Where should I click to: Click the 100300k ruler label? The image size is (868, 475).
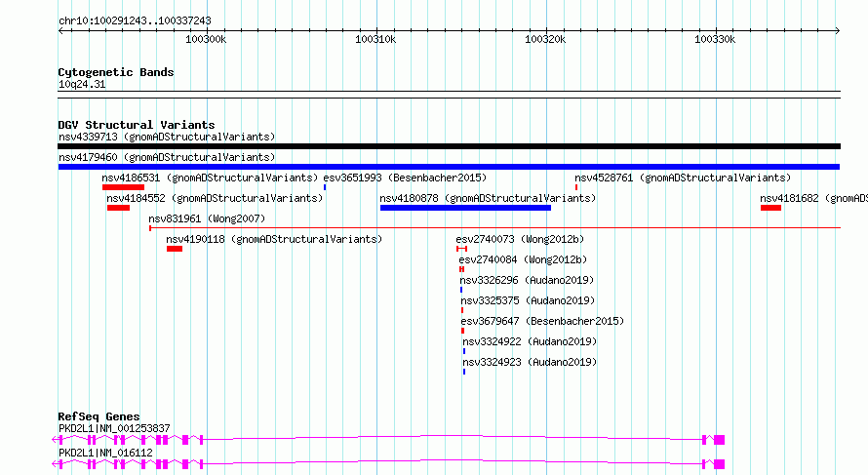point(206,39)
